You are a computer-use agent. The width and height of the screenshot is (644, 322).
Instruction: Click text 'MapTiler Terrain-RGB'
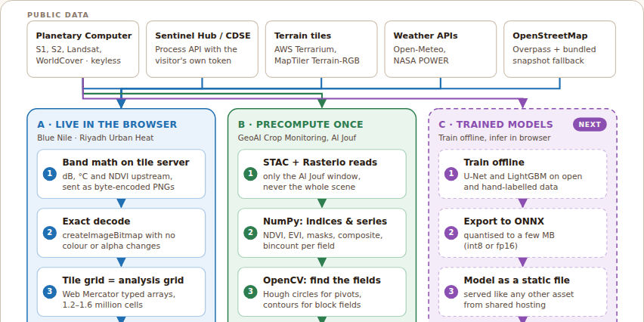pyautogui.click(x=317, y=60)
